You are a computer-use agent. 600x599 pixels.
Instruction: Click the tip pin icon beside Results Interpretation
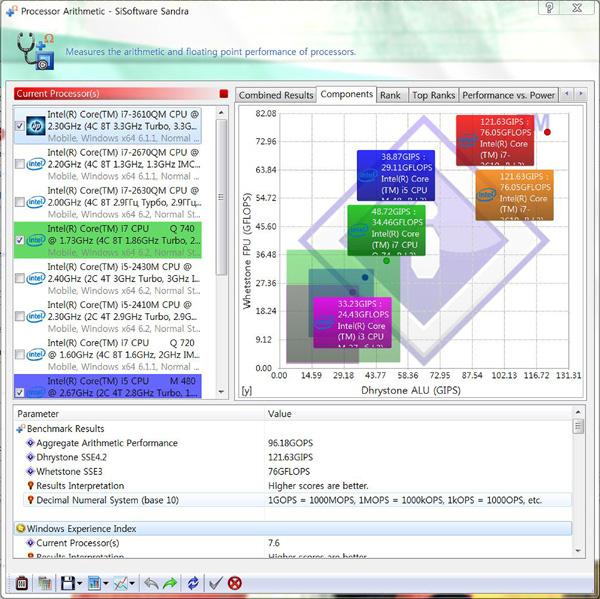[x=31, y=485]
